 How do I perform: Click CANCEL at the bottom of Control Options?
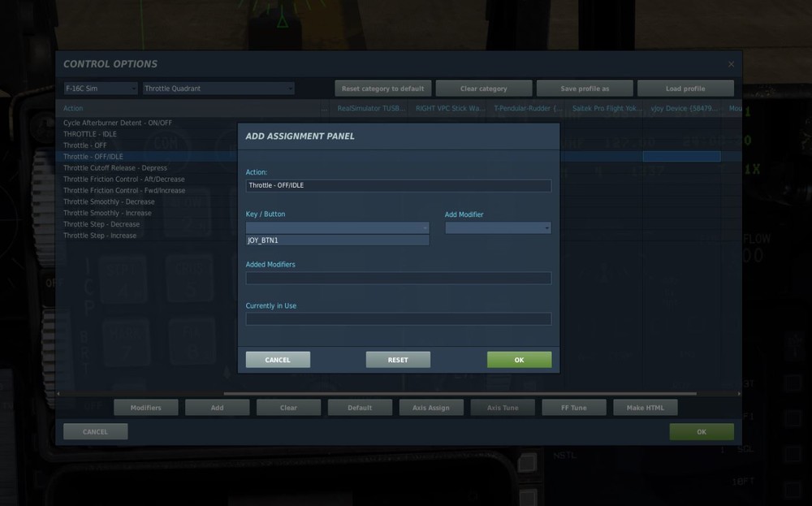tap(95, 431)
